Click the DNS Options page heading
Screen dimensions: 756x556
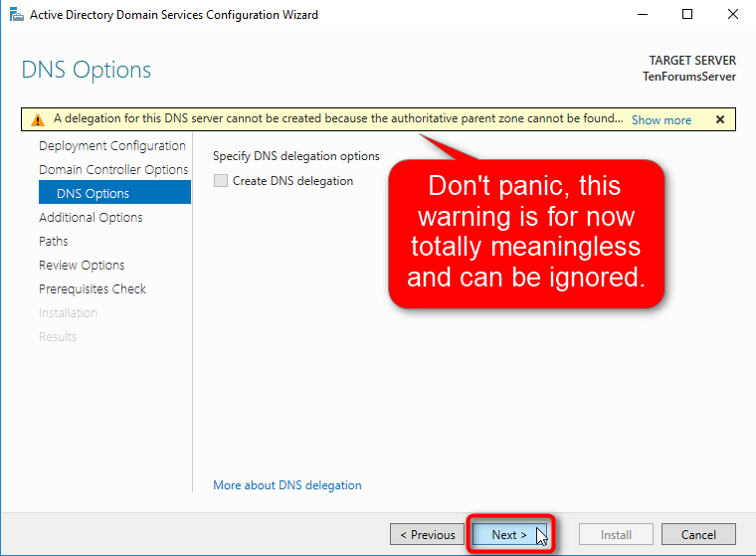click(x=87, y=70)
